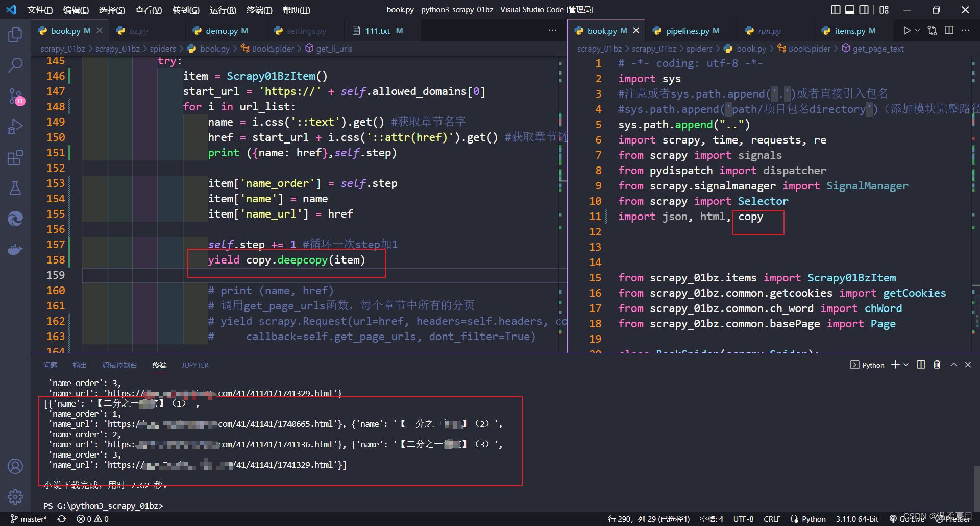The width and height of the screenshot is (980, 526).
Task: Create a new terminal with plus icon
Action: [895, 365]
